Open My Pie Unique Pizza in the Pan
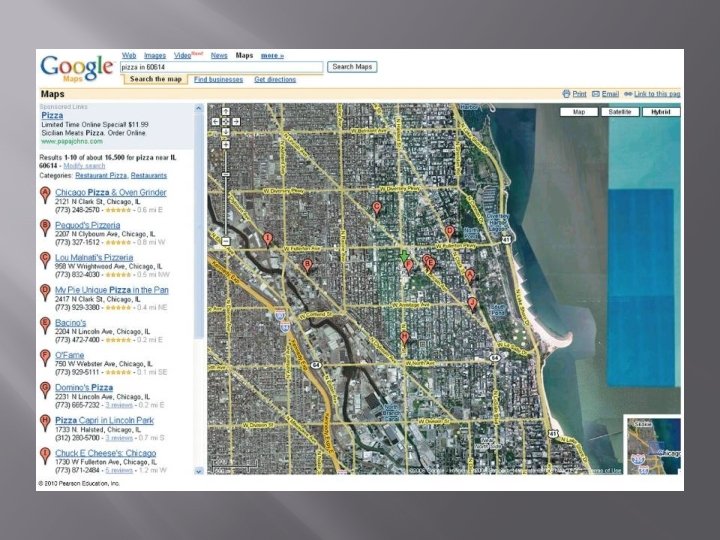The height and width of the screenshot is (540, 720). 112,290
